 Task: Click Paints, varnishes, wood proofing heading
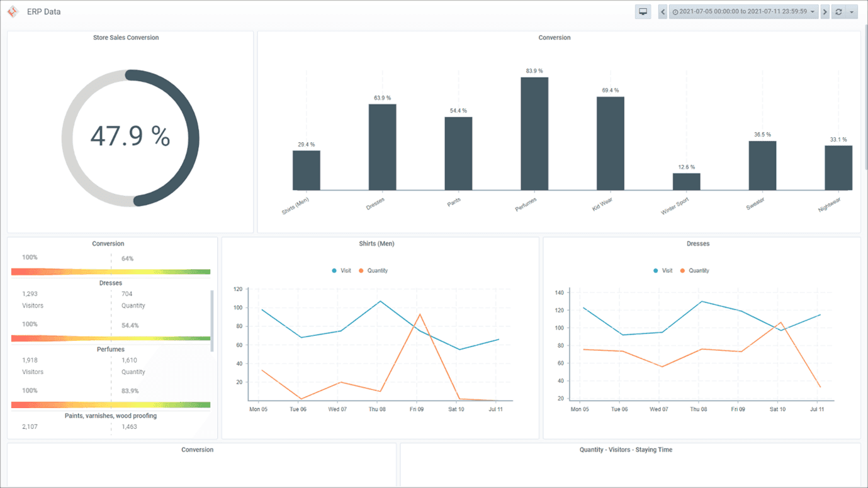pos(111,416)
